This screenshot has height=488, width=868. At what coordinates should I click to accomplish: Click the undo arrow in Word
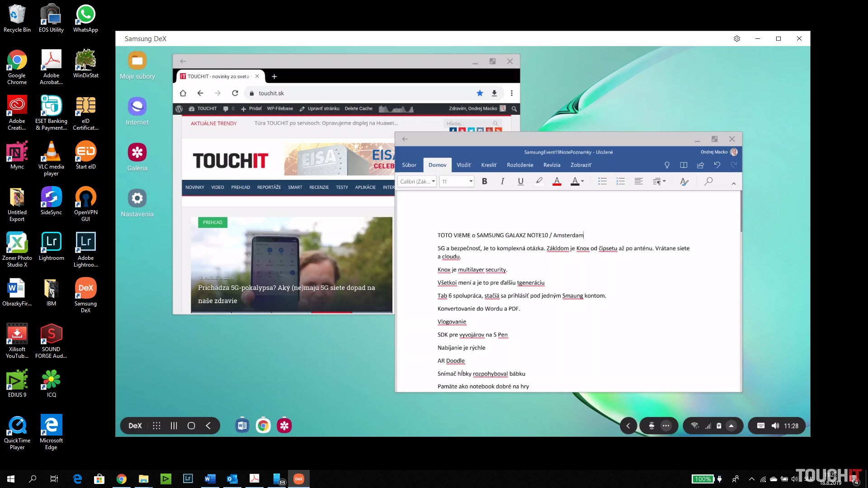click(717, 165)
